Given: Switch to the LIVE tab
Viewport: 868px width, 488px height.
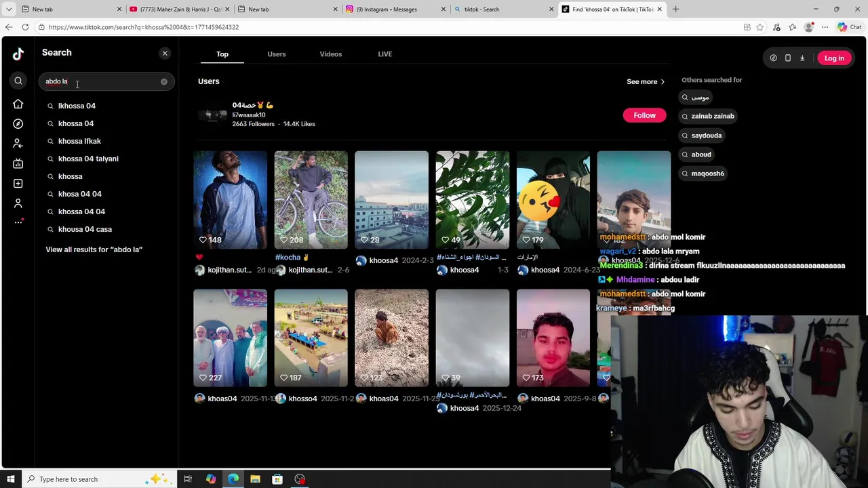Looking at the screenshot, I should click(x=385, y=54).
